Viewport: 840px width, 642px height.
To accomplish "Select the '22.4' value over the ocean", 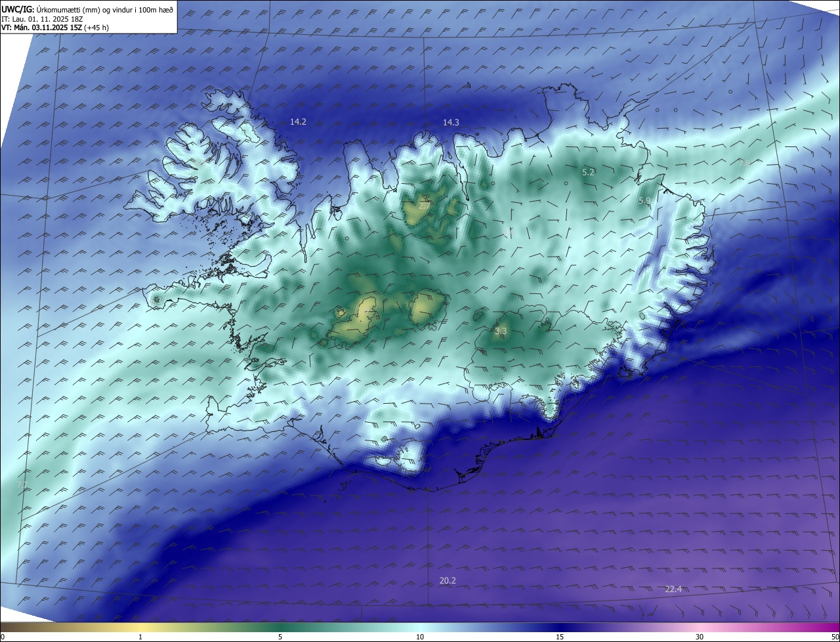I will 673,589.
